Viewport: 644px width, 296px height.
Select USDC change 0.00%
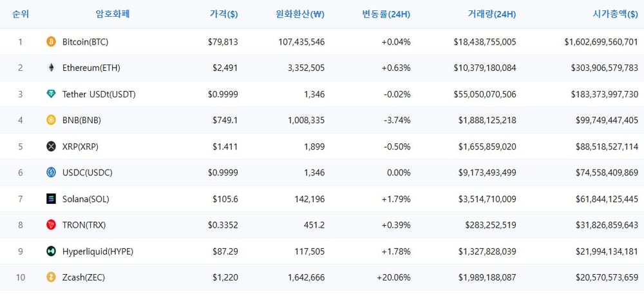click(399, 173)
